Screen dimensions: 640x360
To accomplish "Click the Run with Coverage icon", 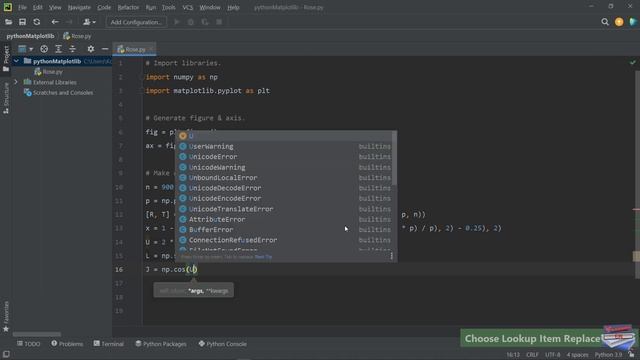I will click(x=205, y=22).
